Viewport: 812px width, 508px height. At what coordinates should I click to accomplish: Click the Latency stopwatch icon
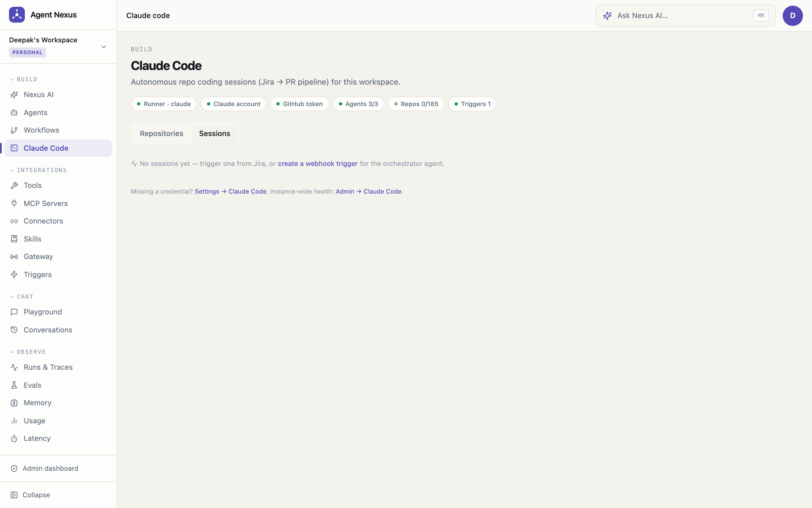(x=14, y=439)
